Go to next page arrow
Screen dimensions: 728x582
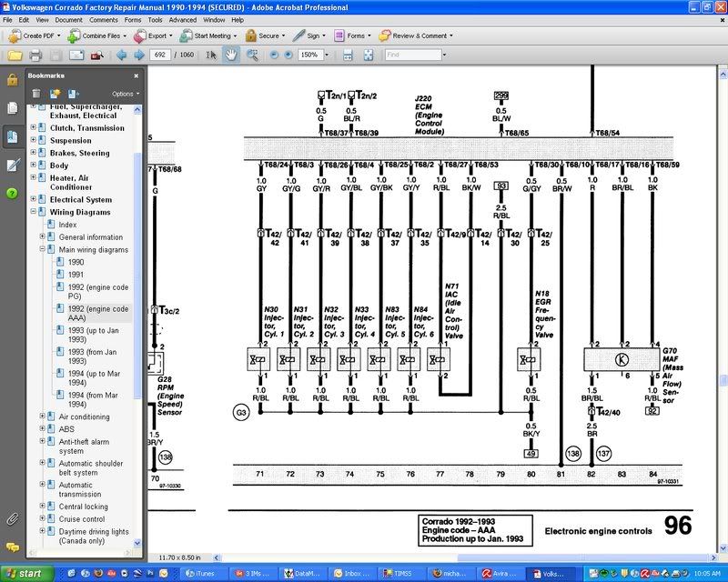pos(137,55)
